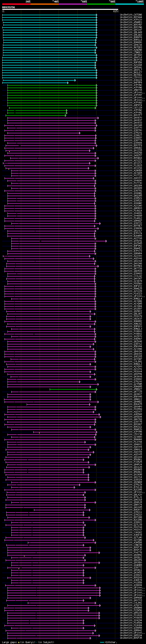Click UniRef100_C5WQC0 entry
146x644 pixels.
click(x=131, y=53)
